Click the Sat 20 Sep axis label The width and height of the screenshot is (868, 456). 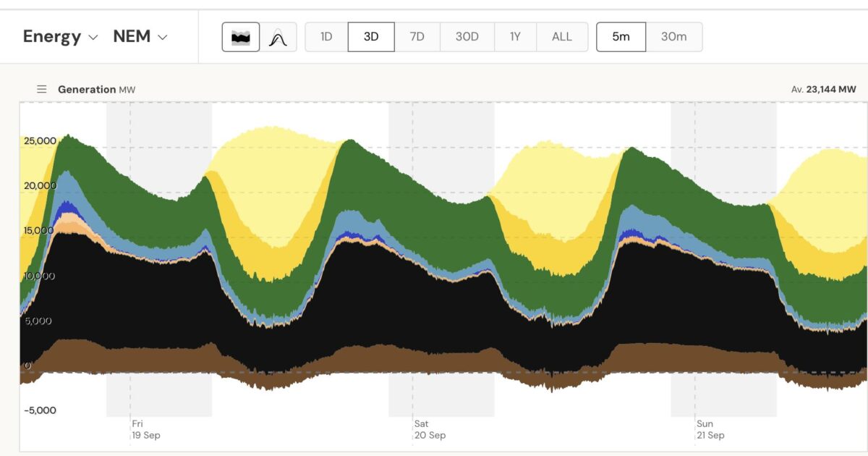click(430, 429)
